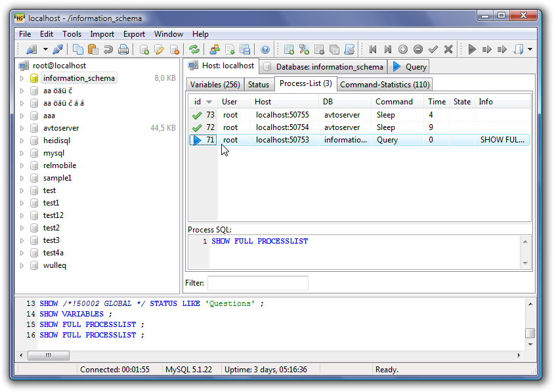Click the Filter text input field
The width and height of the screenshot is (554, 392).
pyautogui.click(x=257, y=283)
